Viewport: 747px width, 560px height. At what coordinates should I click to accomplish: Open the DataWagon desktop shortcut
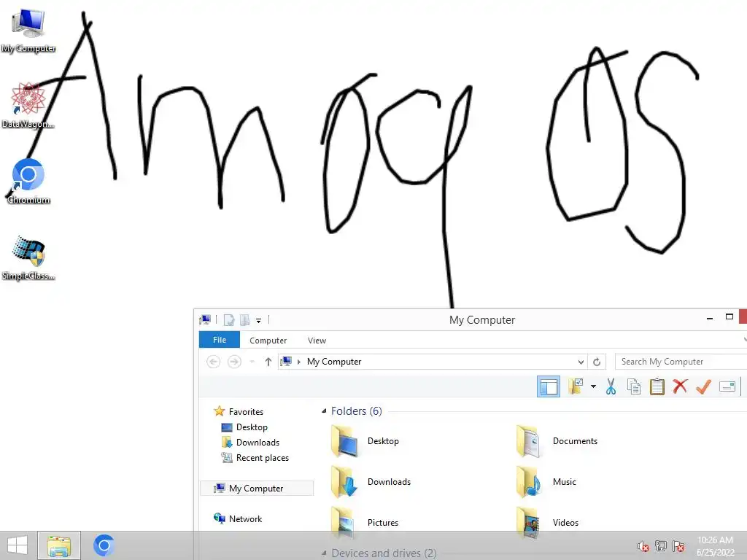coord(28,106)
